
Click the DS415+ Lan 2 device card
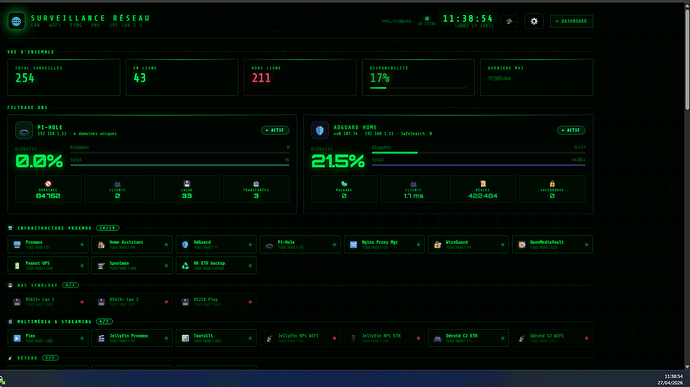click(x=132, y=302)
